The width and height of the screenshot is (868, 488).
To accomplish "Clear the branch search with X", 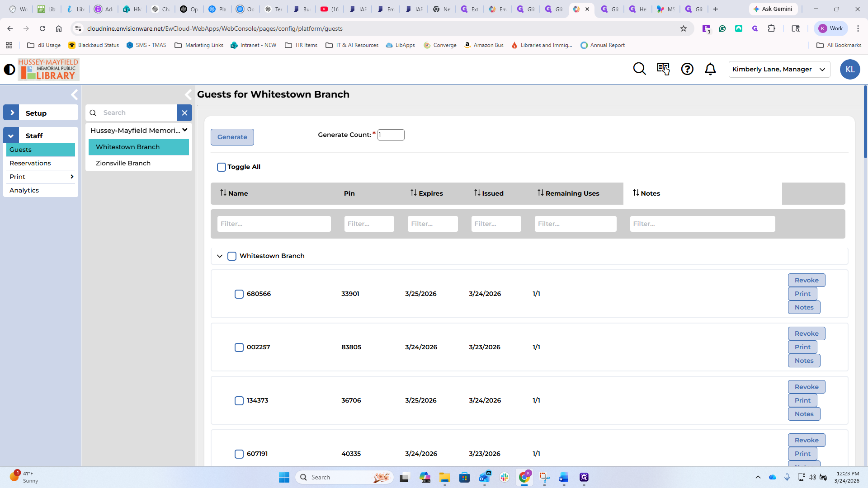I will [184, 113].
